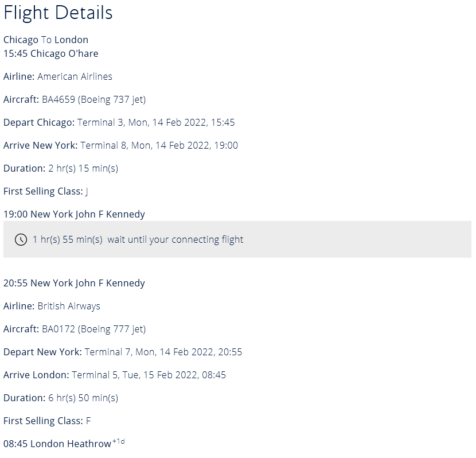Viewport: 476px width, 458px height.
Task: Click First Selling Class F line
Action: coord(47,421)
